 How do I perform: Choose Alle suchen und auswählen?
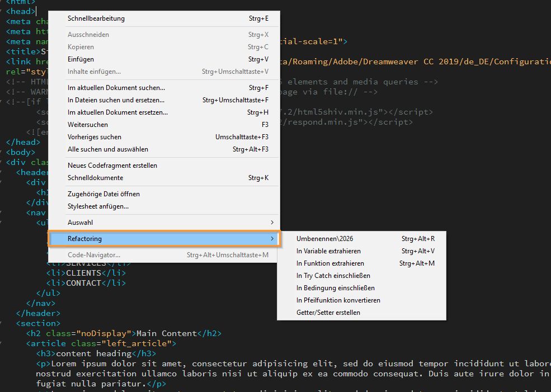109,149
